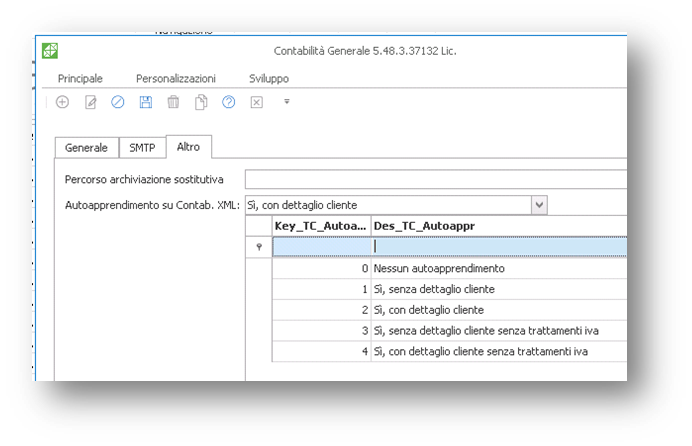The height and width of the screenshot is (446, 692).
Task: Open the Help question mark icon
Action: click(229, 102)
